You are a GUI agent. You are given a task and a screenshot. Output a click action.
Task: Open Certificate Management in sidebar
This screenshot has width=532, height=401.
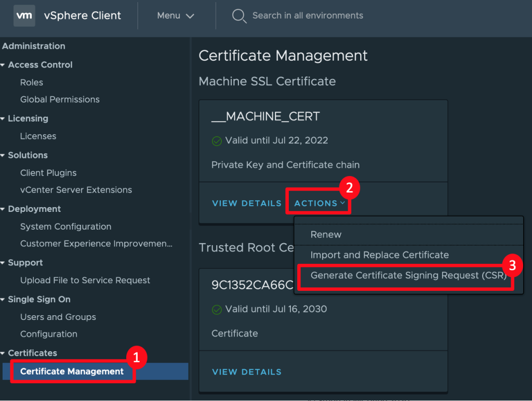point(72,371)
